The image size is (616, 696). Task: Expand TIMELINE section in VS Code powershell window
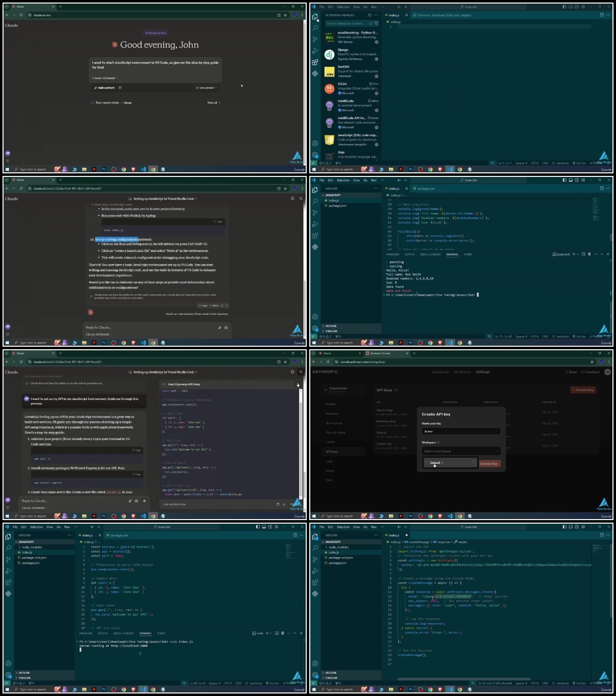[351, 331]
